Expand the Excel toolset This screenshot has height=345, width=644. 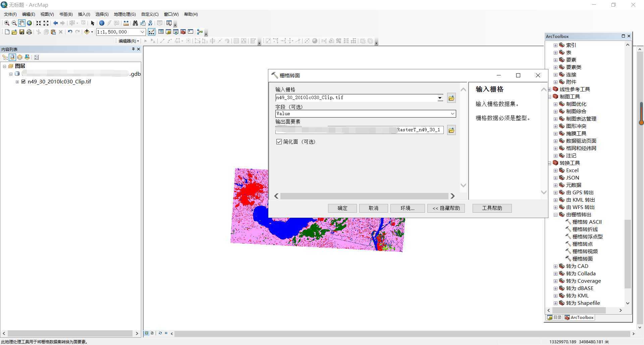click(x=555, y=170)
